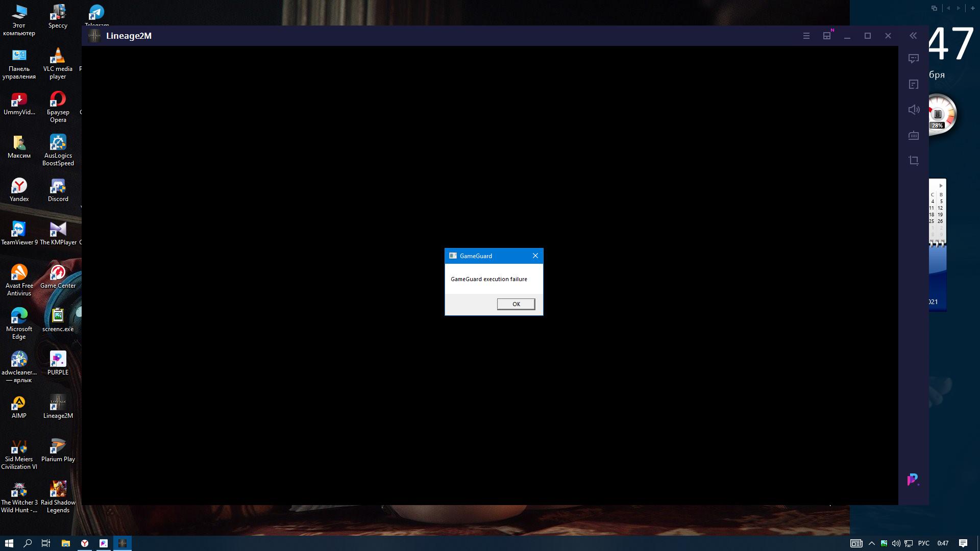Open Yandex browser desktop icon

[19, 189]
